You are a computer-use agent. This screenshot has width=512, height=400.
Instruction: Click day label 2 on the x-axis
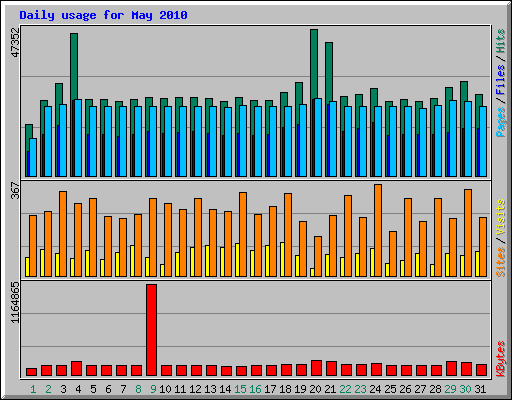[48, 389]
